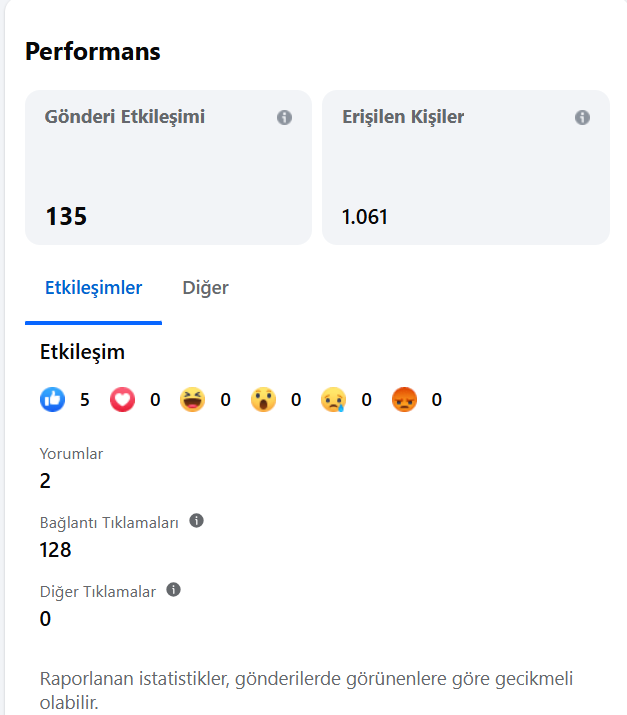This screenshot has height=715, width=627.
Task: Switch to the Etkileşimler tab
Action: click(x=93, y=288)
